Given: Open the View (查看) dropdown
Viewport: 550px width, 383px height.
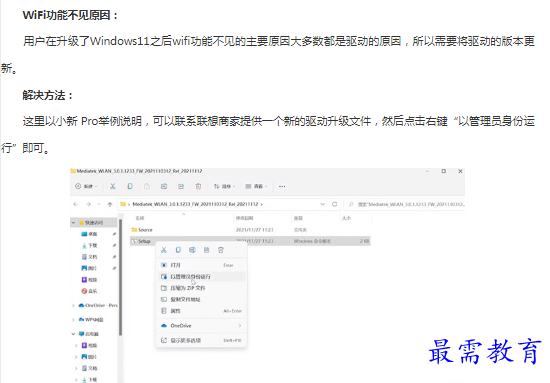Looking at the screenshot, I should pos(256,186).
